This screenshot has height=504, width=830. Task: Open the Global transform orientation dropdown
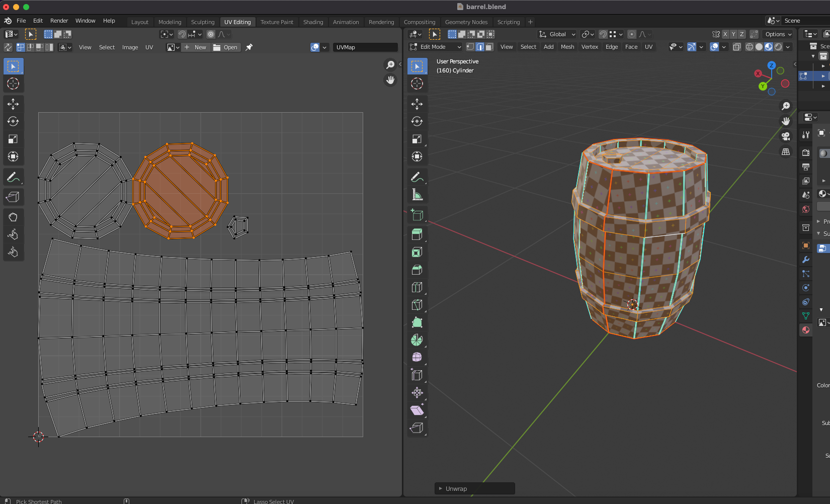(557, 34)
